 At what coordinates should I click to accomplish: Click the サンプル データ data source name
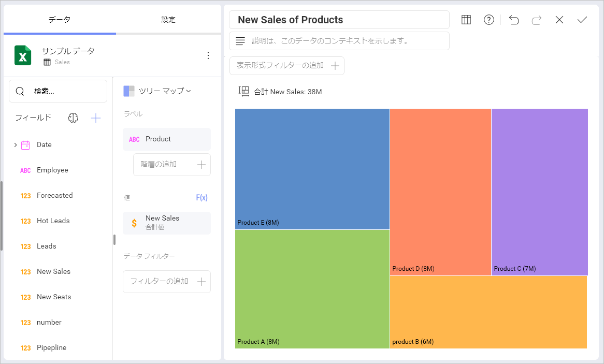point(68,51)
